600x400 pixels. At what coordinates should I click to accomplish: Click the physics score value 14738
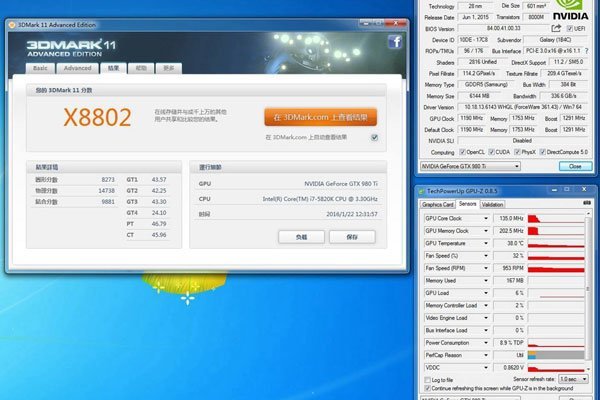(x=106, y=191)
